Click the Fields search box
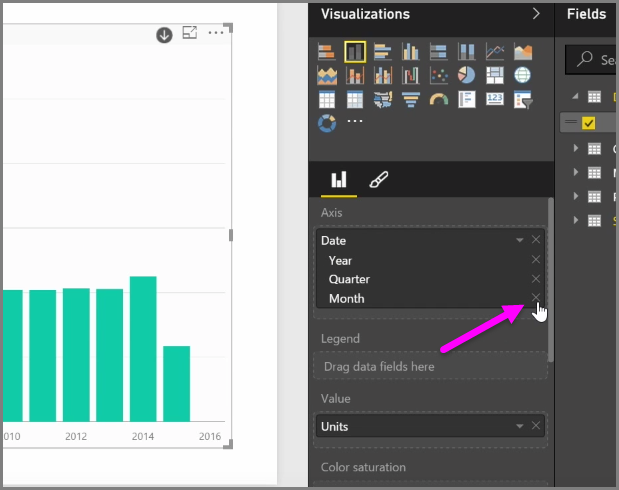This screenshot has width=619, height=490. point(591,60)
